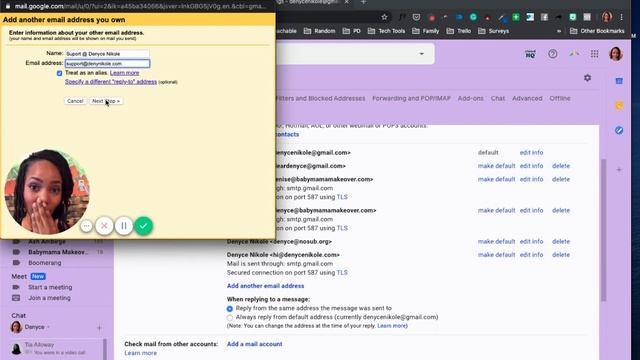Click the video camera icon for Start a meeting
Viewport: 640px width, 360px height.
(x=16, y=287)
